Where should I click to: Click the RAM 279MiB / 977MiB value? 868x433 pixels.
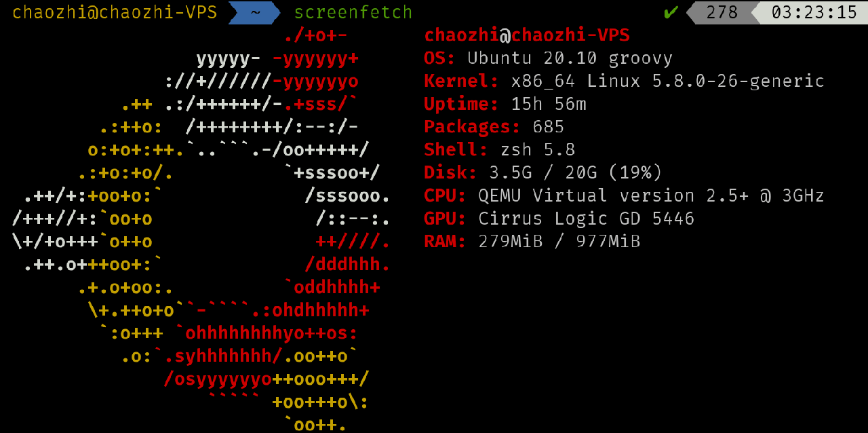pos(559,242)
